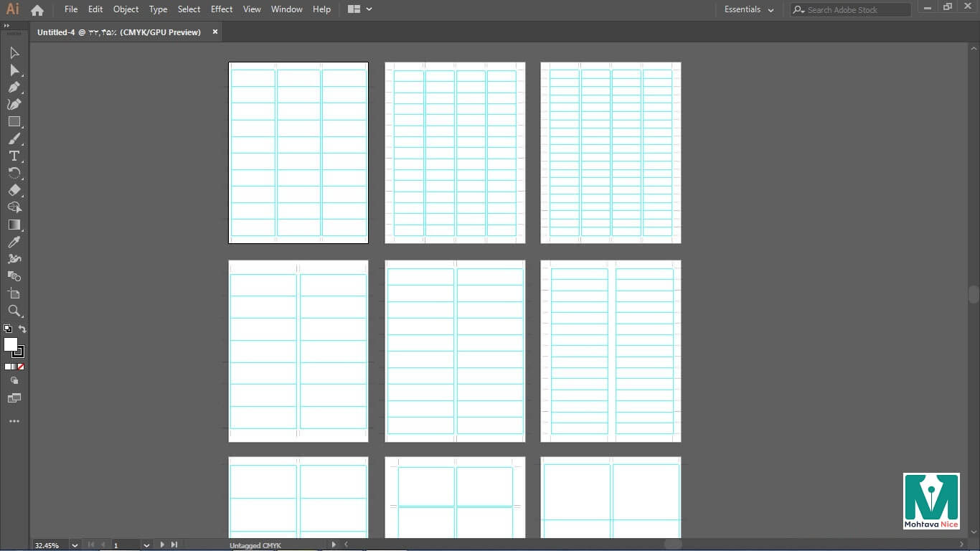Activate the Type tool

pyautogui.click(x=14, y=156)
